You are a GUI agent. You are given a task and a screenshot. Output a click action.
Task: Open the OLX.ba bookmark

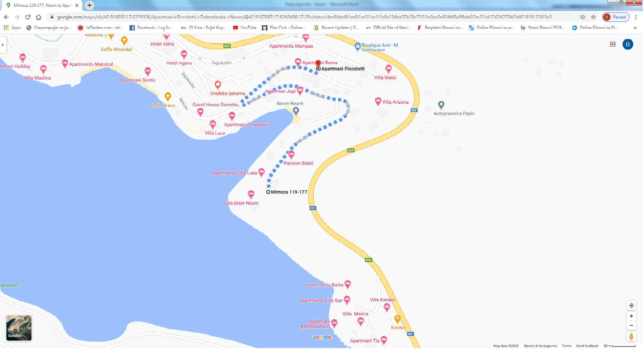click(x=204, y=28)
